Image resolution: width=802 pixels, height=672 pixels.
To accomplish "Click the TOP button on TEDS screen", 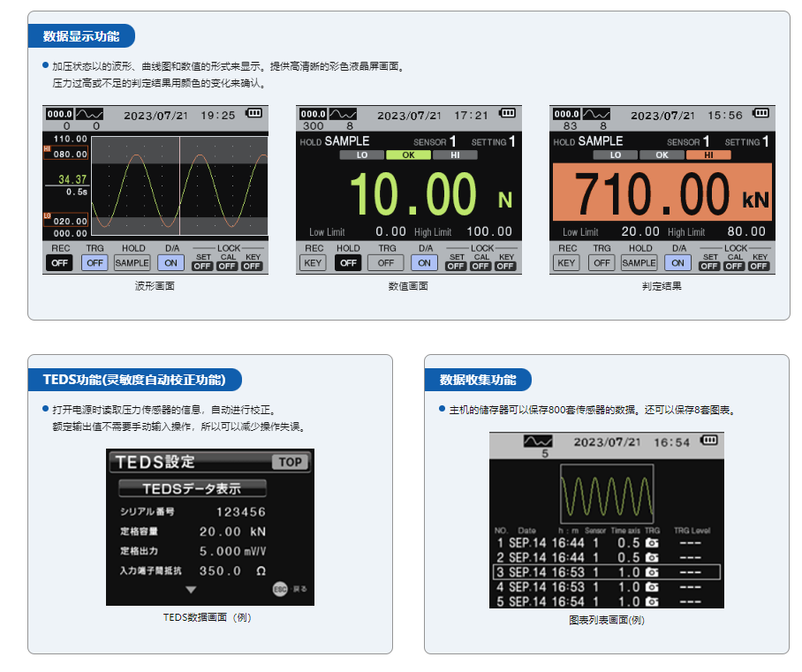I will click(x=290, y=462).
